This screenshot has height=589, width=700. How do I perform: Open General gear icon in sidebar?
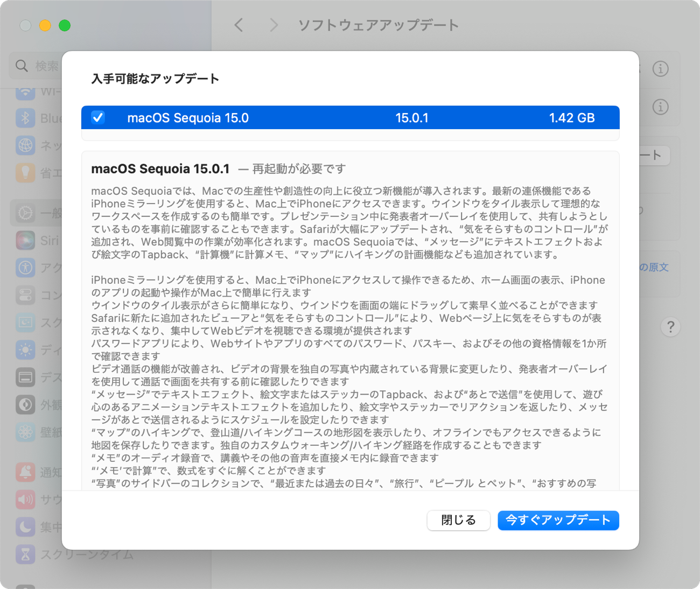click(x=25, y=213)
